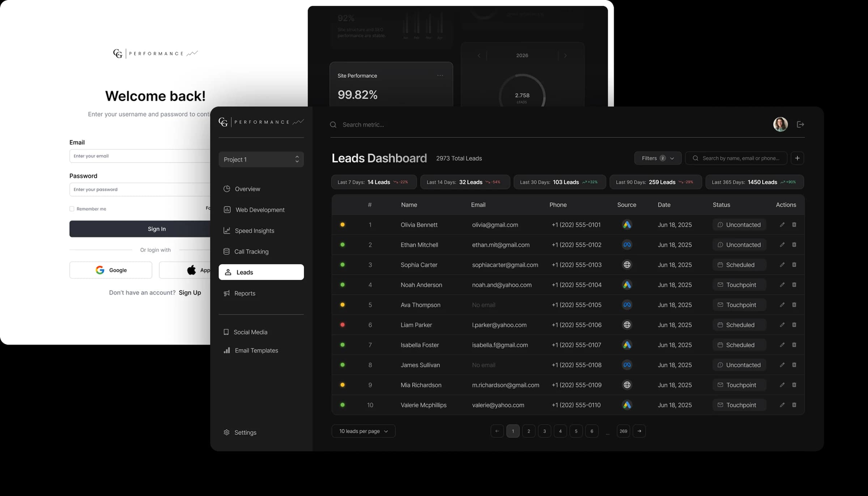
Task: Edit Olivia Bennett's lead with the pencil icon
Action: tap(782, 225)
